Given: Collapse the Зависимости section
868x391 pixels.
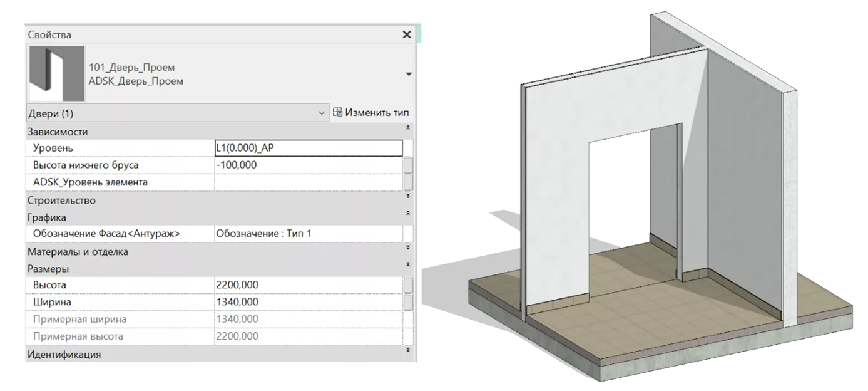Looking at the screenshot, I should tap(408, 128).
